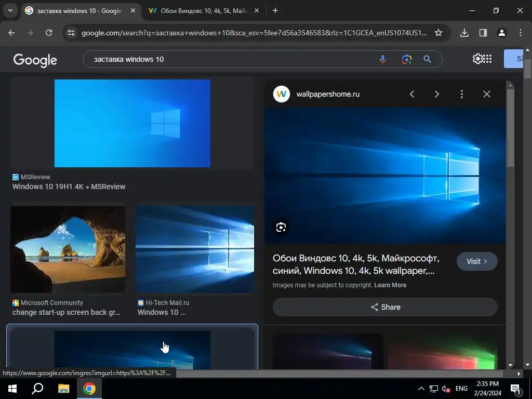Share the selected image
Image resolution: width=532 pixels, height=399 pixels.
pos(385,307)
